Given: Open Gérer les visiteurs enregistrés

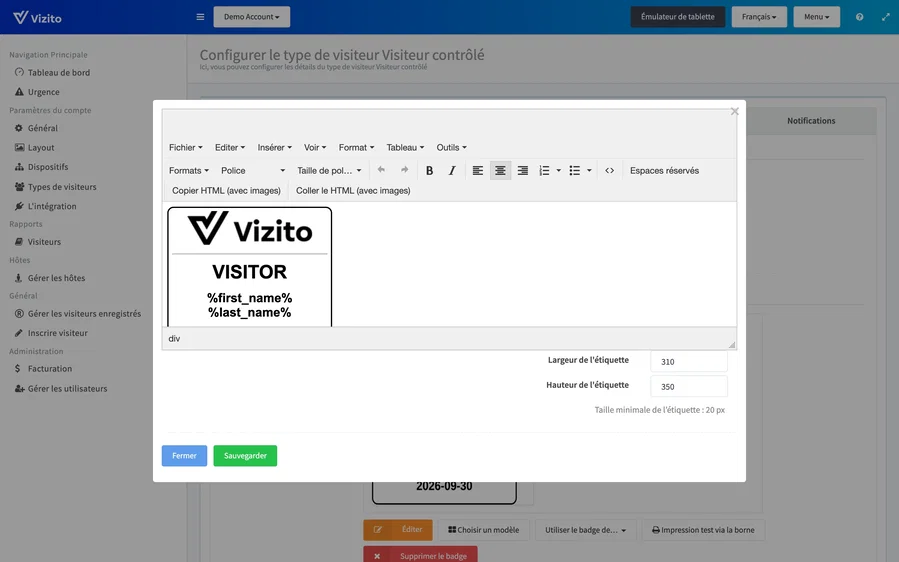Looking at the screenshot, I should click(77, 314).
